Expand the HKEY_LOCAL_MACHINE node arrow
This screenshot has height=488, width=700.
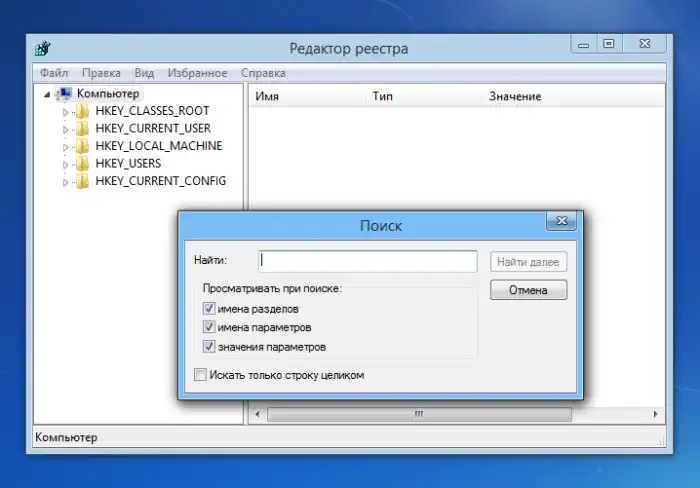pos(66,147)
